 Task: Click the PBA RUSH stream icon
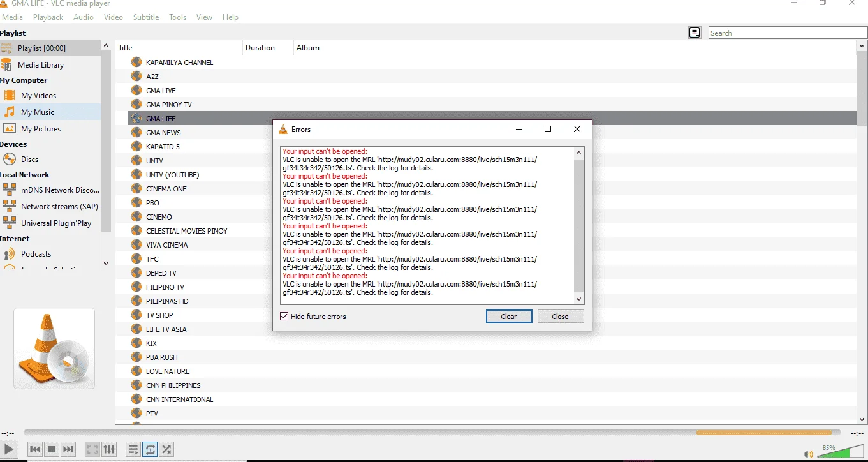(136, 357)
